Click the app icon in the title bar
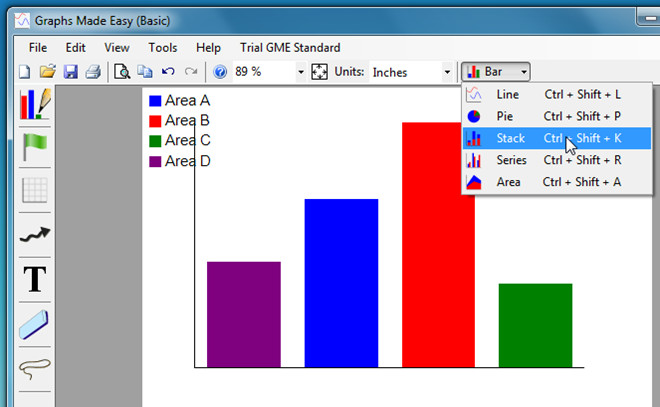The width and height of the screenshot is (660, 407). [22, 20]
